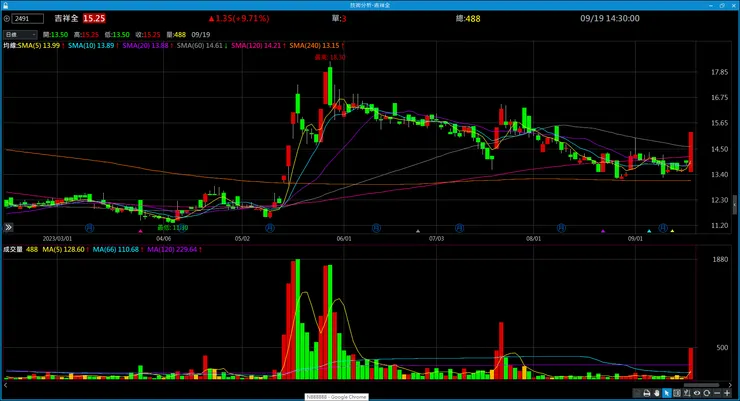Zoom out the chart with the minus button
The width and height of the screenshot is (740, 401).
point(717,393)
